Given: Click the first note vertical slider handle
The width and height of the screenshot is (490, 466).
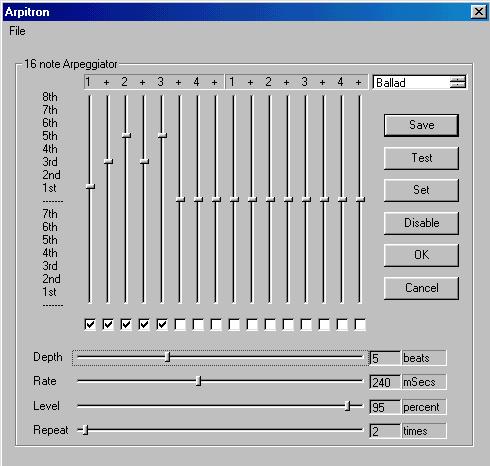Looking at the screenshot, I should coord(90,187).
